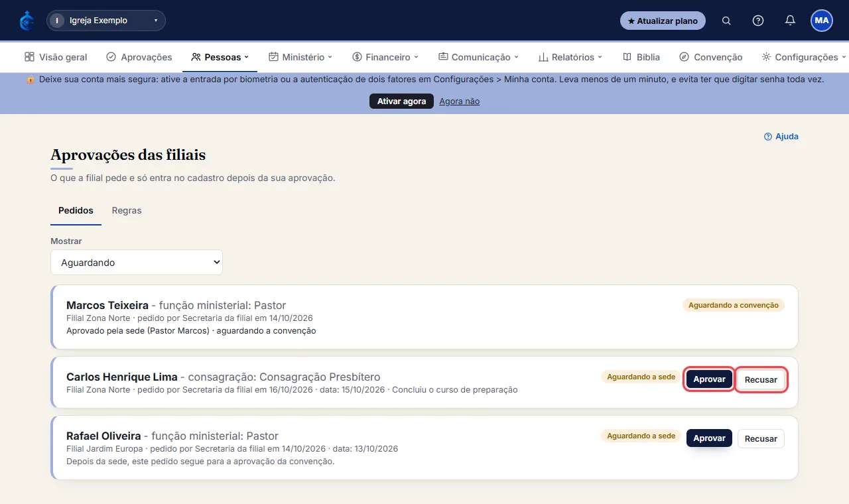849x504 pixels.
Task: Approve Carlos Henrique Lima's request
Action: point(709,379)
